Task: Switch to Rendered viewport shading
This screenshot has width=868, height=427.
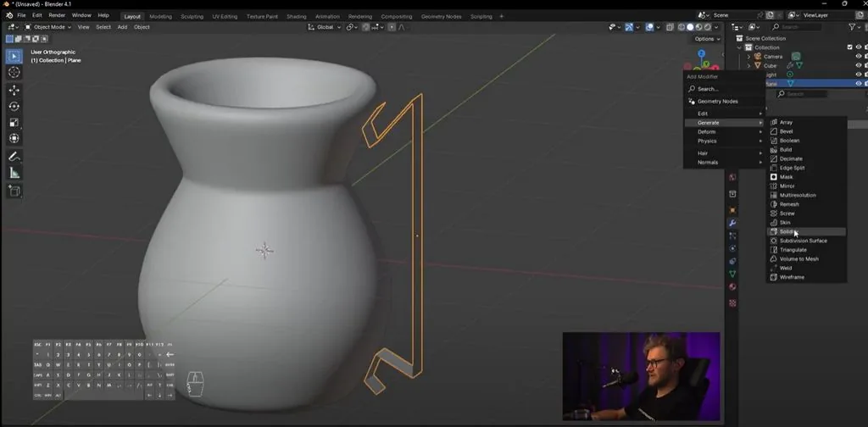Action: click(707, 26)
